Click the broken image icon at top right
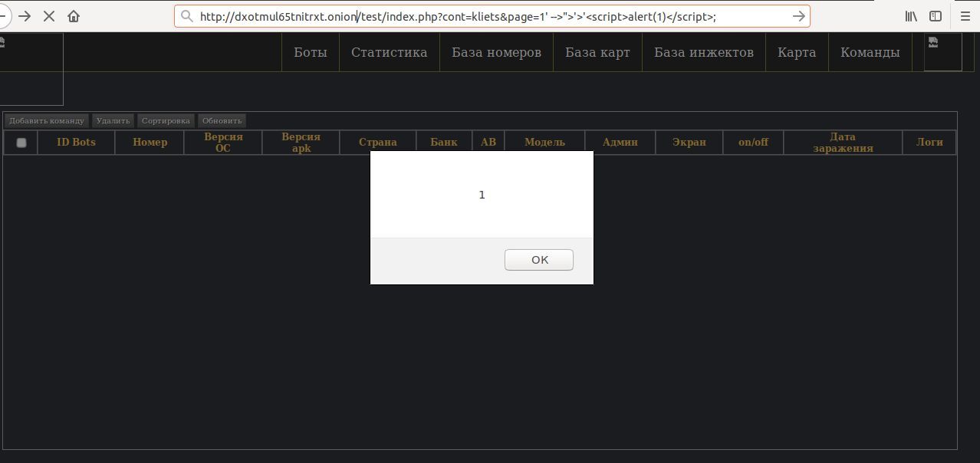Image resolution: width=980 pixels, height=463 pixels. pyautogui.click(x=942, y=52)
